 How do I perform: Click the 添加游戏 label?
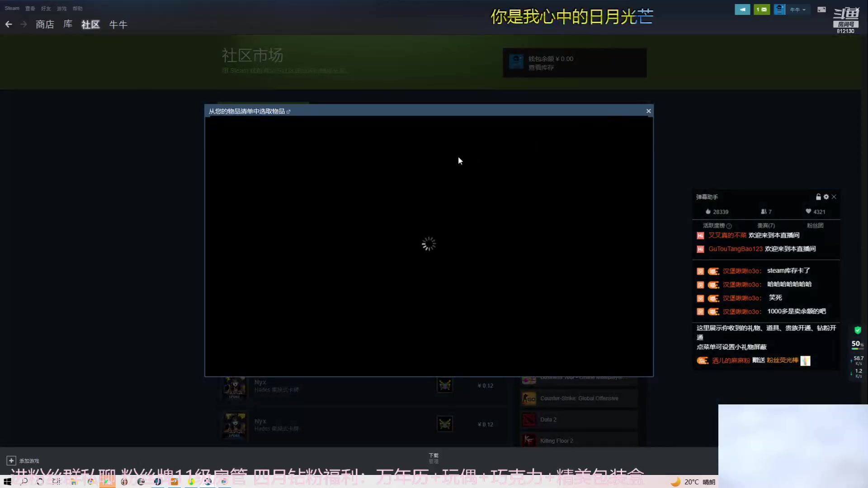[29, 461]
